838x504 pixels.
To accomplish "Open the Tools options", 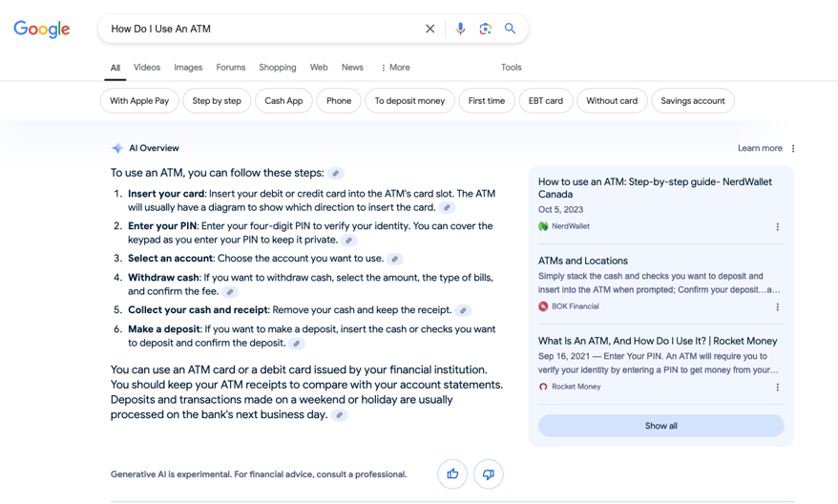I will pyautogui.click(x=511, y=68).
